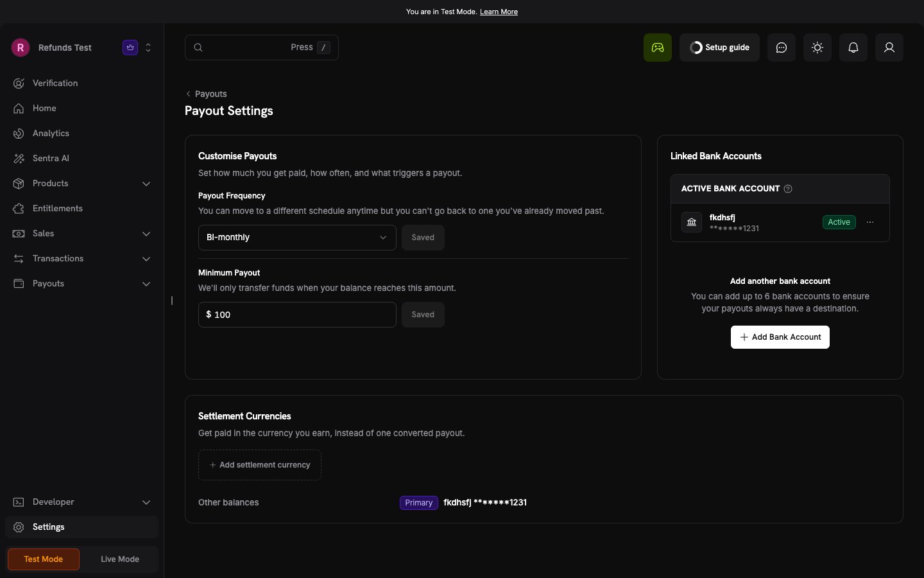Screen dimensions: 924x578
Task: Click the search magnifier icon
Action: click(x=198, y=48)
